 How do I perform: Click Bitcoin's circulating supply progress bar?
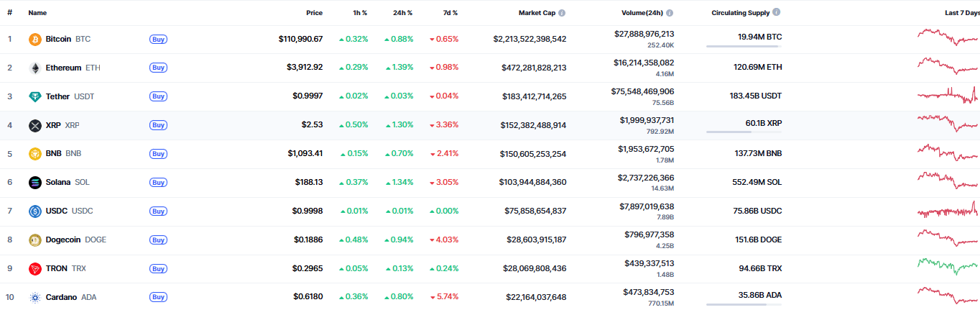(744, 46)
